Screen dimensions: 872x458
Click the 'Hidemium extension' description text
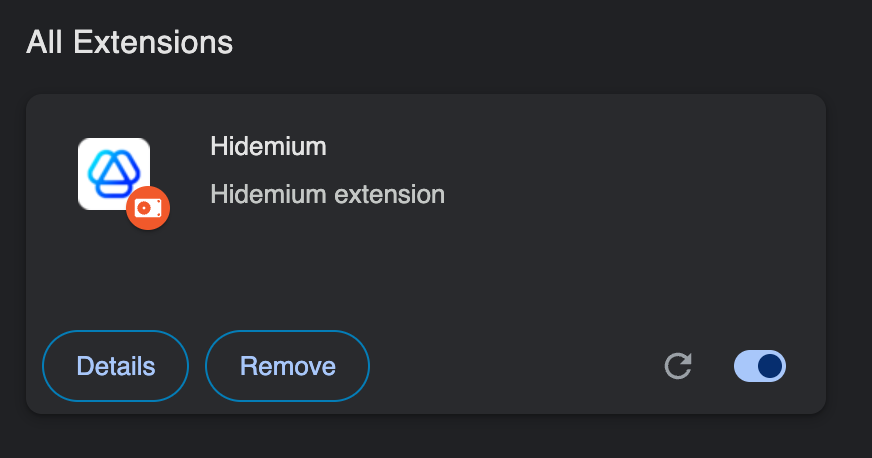[x=328, y=195]
